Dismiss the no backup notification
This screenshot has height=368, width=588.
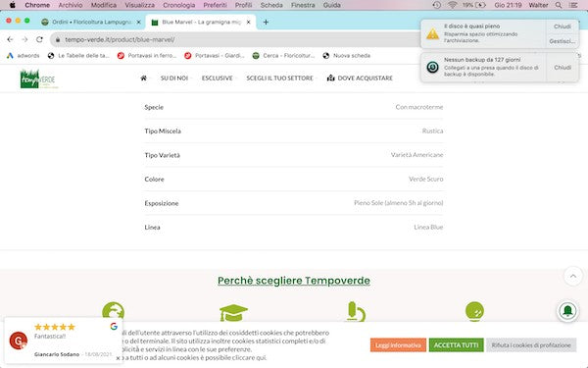(x=563, y=68)
